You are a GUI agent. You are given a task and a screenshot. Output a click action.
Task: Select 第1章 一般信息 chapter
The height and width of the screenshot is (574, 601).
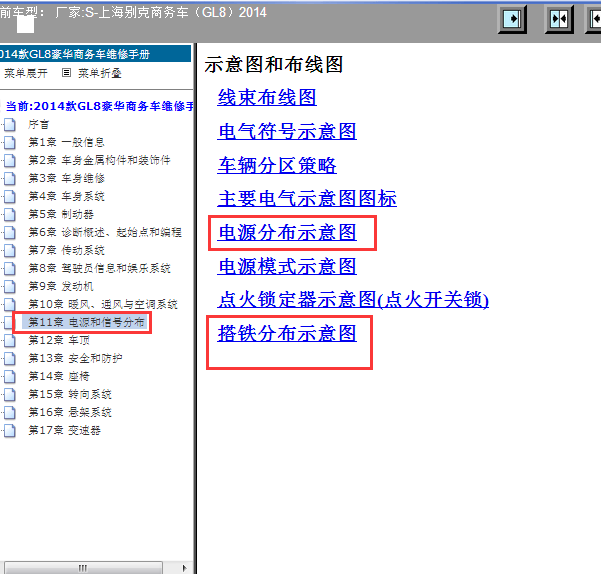(66, 142)
